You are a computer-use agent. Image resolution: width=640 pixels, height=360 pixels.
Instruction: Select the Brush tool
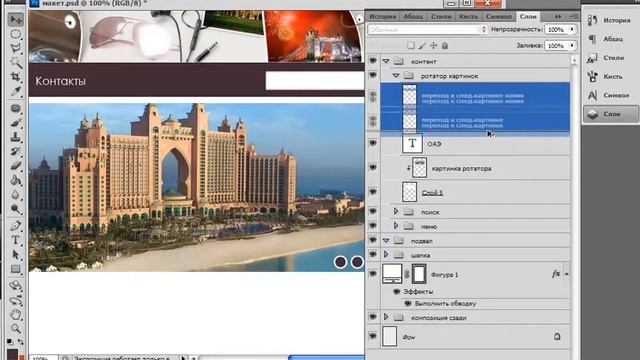pos(16,122)
